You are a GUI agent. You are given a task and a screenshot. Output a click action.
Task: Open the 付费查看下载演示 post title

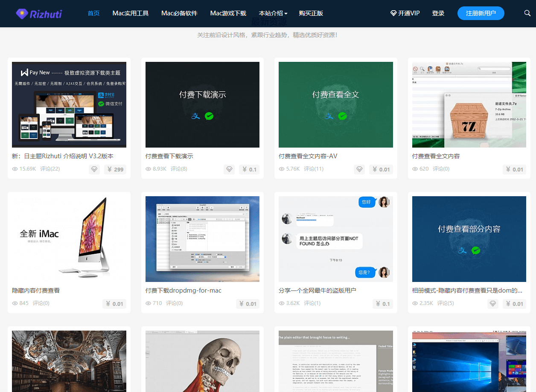(169, 156)
